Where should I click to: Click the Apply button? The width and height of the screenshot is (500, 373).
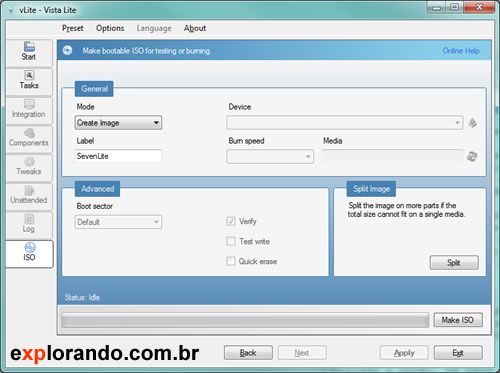(x=404, y=353)
